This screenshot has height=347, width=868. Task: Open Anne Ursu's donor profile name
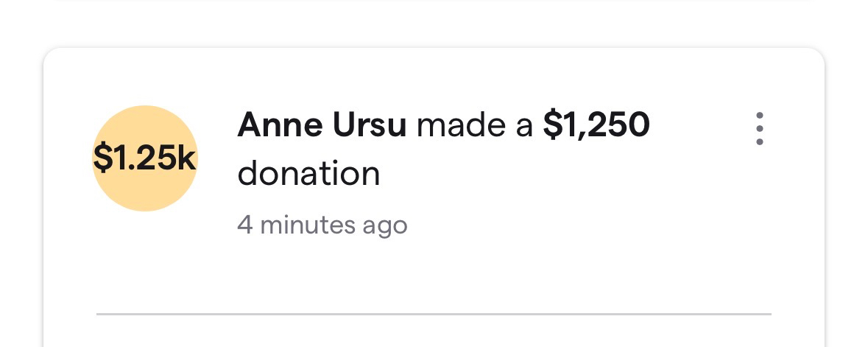click(322, 127)
